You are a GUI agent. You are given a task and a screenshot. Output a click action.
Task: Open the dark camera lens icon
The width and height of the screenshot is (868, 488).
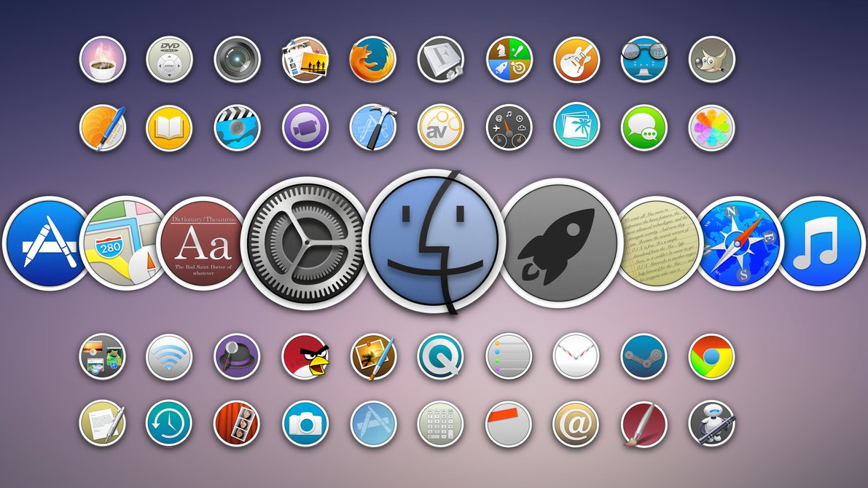(x=238, y=59)
